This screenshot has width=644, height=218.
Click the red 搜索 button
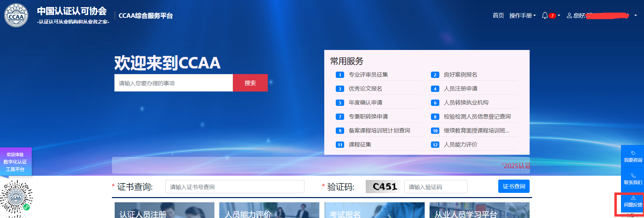point(250,83)
